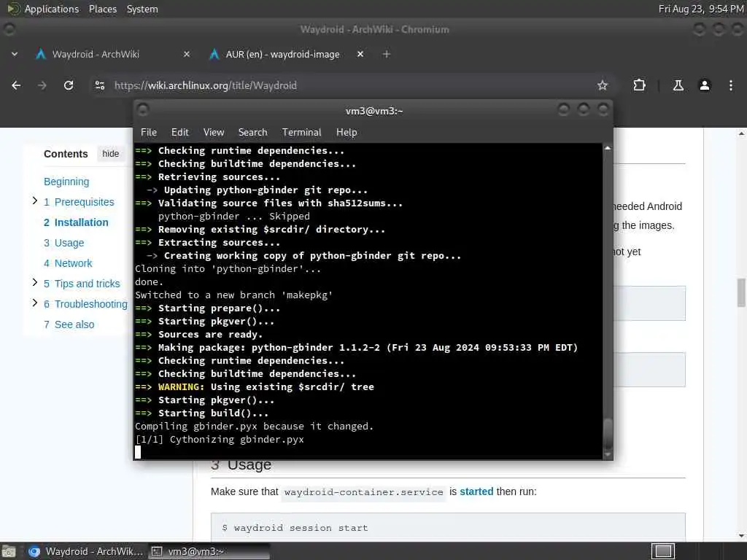This screenshot has height=560, width=747.
Task: Open the Terminal menu in terminal window
Action: click(301, 133)
